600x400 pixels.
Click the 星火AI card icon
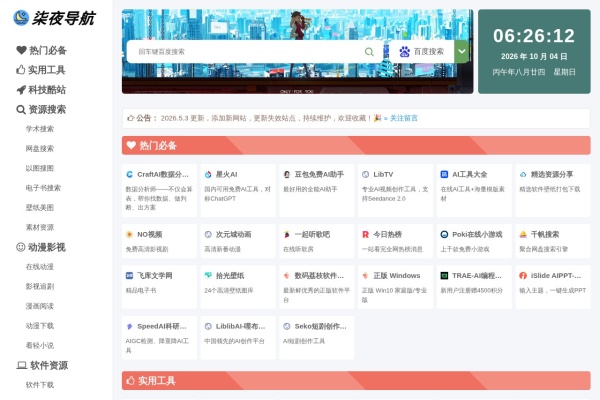pyautogui.click(x=208, y=175)
